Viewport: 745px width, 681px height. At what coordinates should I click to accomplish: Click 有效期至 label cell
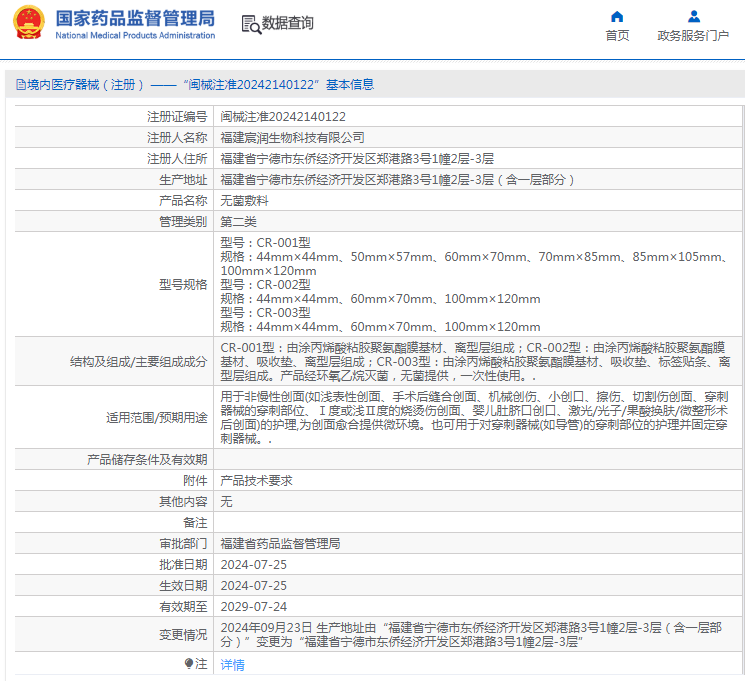point(183,606)
